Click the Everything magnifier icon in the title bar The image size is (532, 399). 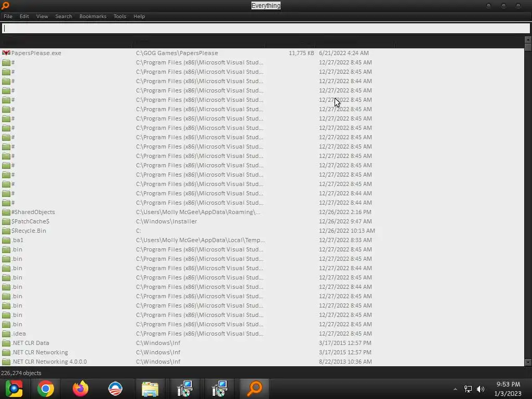[x=5, y=5]
